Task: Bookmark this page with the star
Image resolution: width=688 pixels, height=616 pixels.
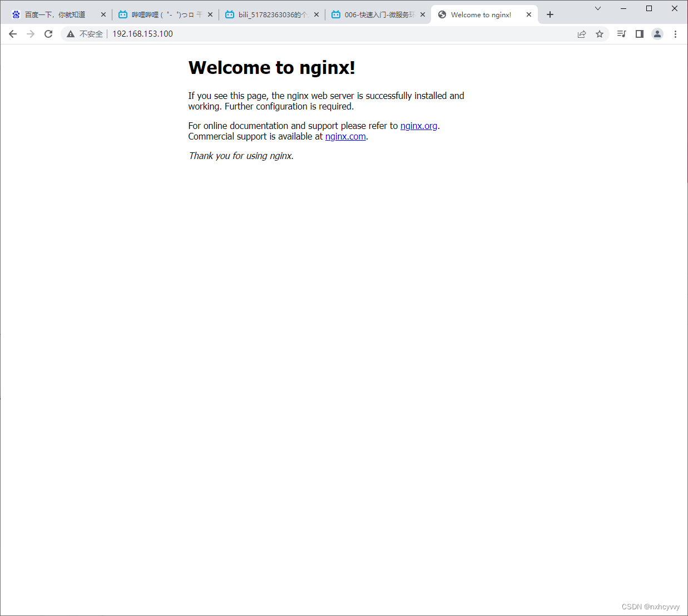Action: coord(600,34)
